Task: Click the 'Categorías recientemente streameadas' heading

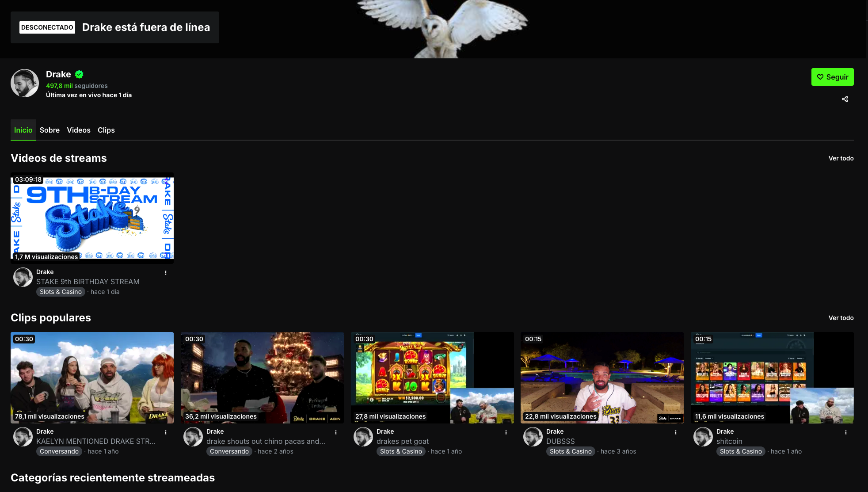Action: 113,478
